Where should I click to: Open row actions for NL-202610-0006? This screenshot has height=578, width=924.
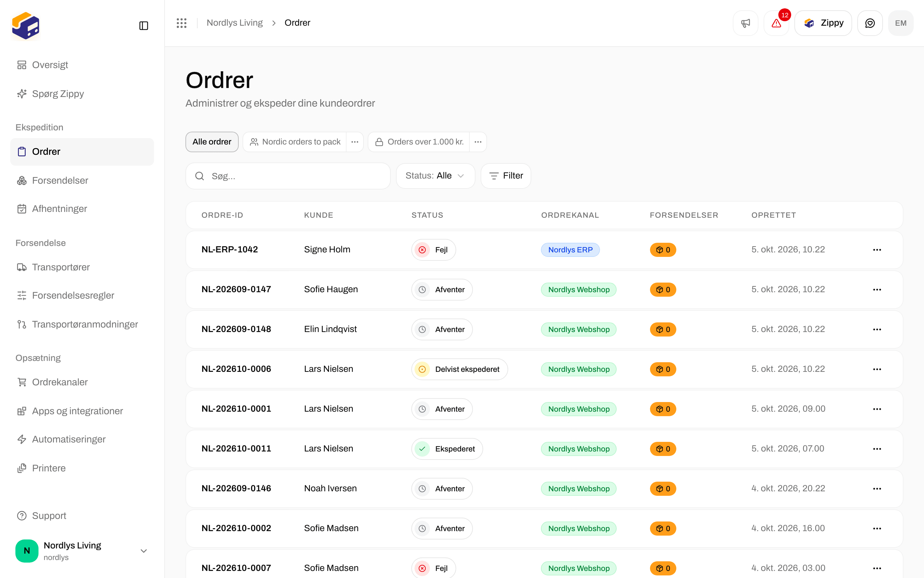pos(877,369)
